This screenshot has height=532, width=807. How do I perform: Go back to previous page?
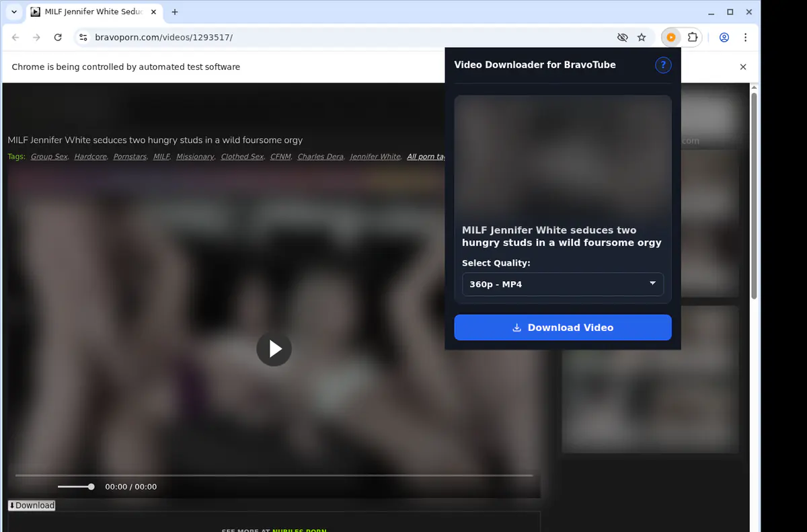[16, 38]
